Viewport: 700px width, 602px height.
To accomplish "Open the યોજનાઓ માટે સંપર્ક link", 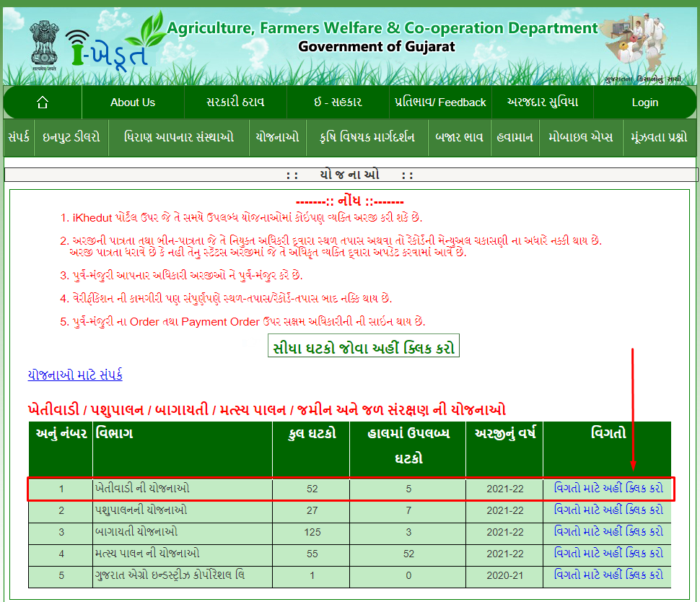I will coord(75,374).
